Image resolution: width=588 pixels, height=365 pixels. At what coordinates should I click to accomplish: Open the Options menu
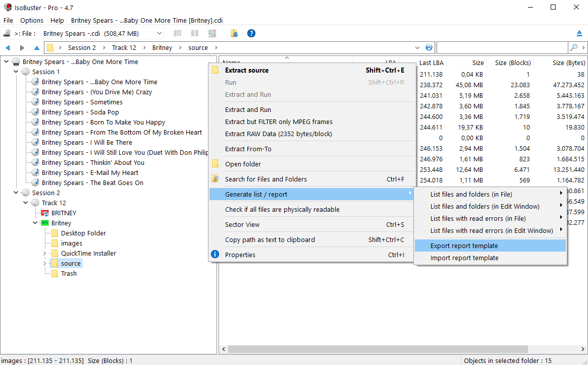tap(31, 20)
